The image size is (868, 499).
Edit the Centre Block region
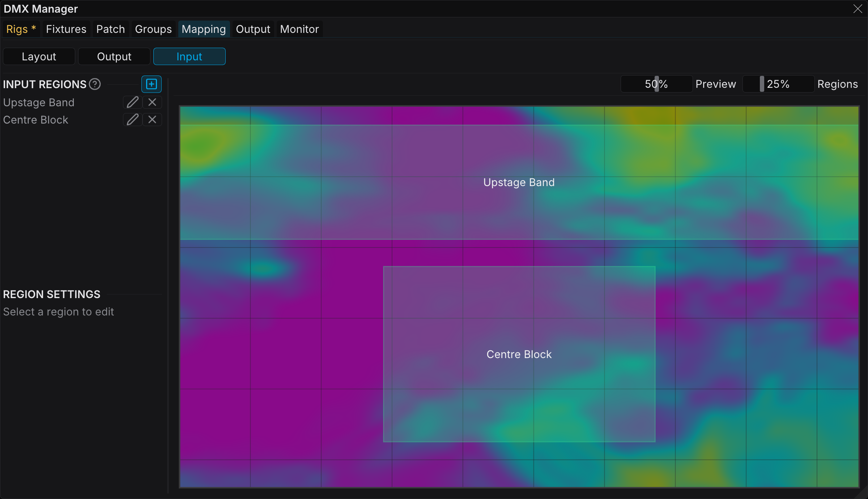(132, 120)
